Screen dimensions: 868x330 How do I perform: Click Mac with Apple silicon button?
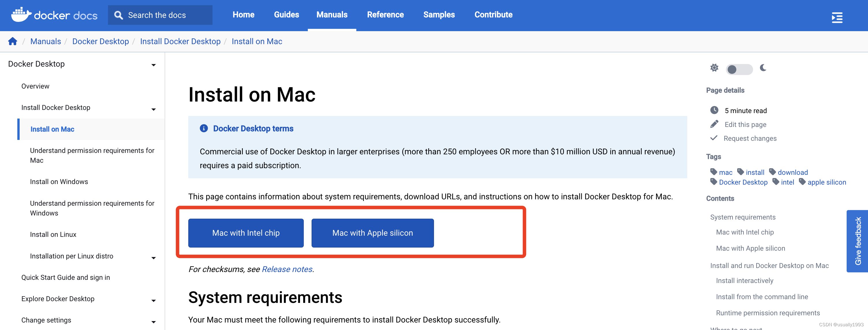tap(372, 233)
